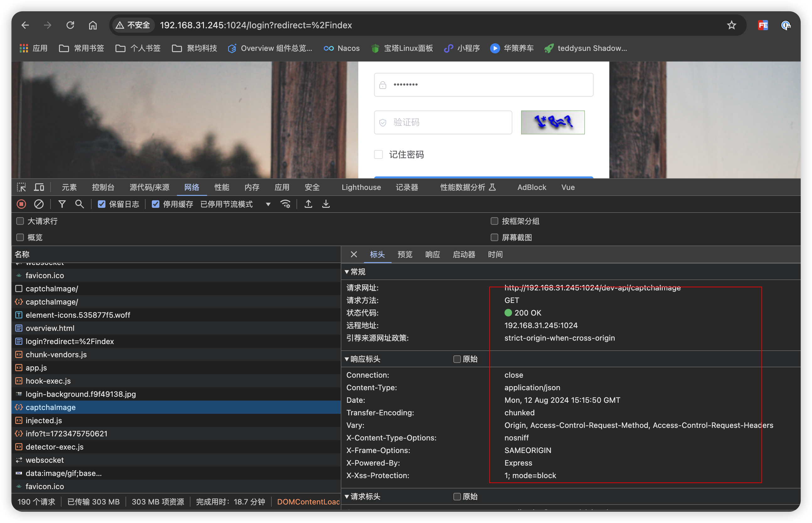Open the 华策养车 bookmark

point(512,48)
